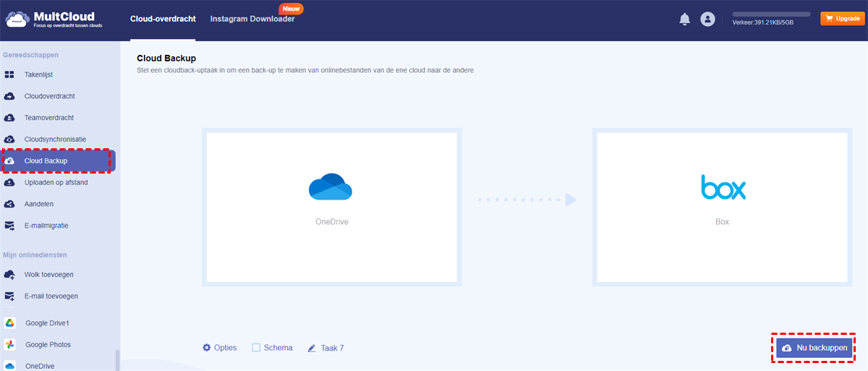Click the E-mailmigratie icon

pos(9,226)
